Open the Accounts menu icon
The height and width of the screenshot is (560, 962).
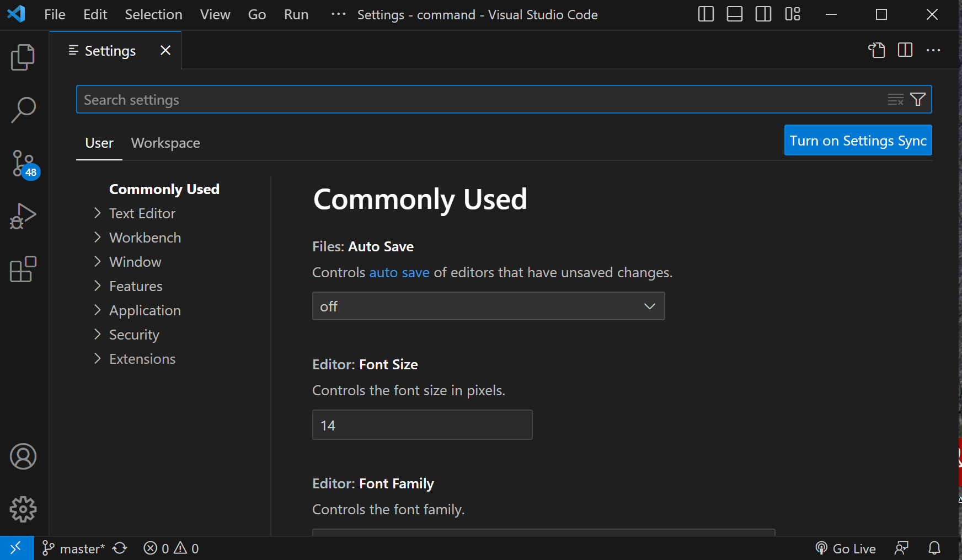(23, 456)
